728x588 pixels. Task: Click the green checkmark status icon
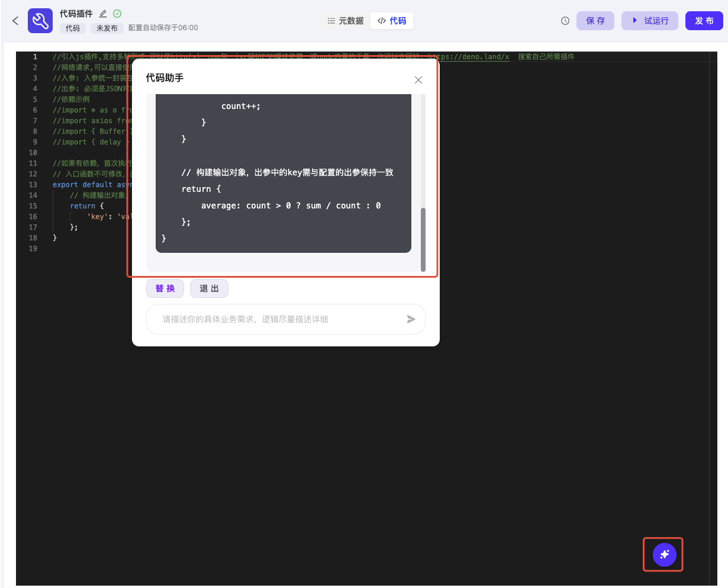click(x=117, y=14)
